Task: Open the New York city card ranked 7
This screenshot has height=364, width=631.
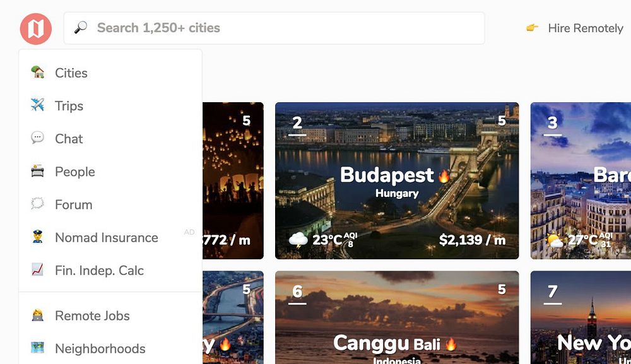Action: coord(581,317)
